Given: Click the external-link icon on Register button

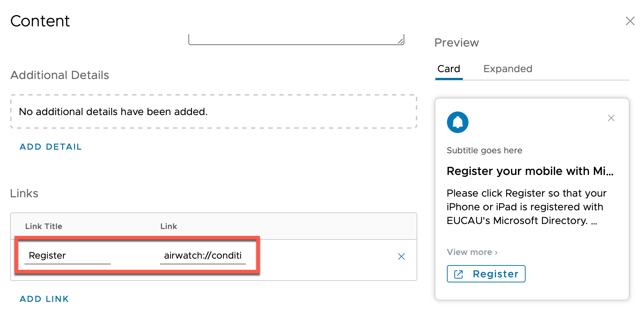Looking at the screenshot, I should (x=458, y=274).
